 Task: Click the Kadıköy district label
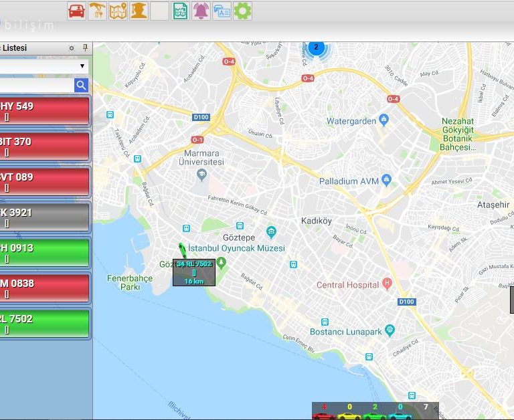point(317,221)
